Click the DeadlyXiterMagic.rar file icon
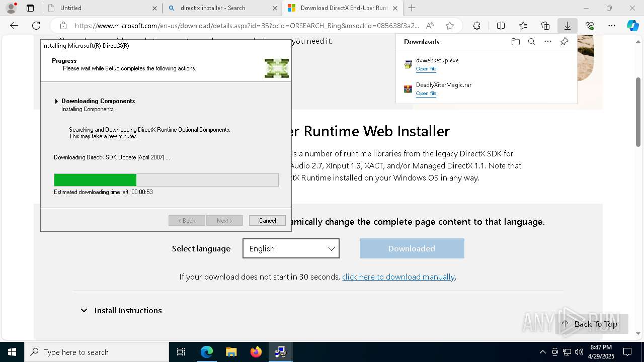This screenshot has height=362, width=644. (x=408, y=89)
